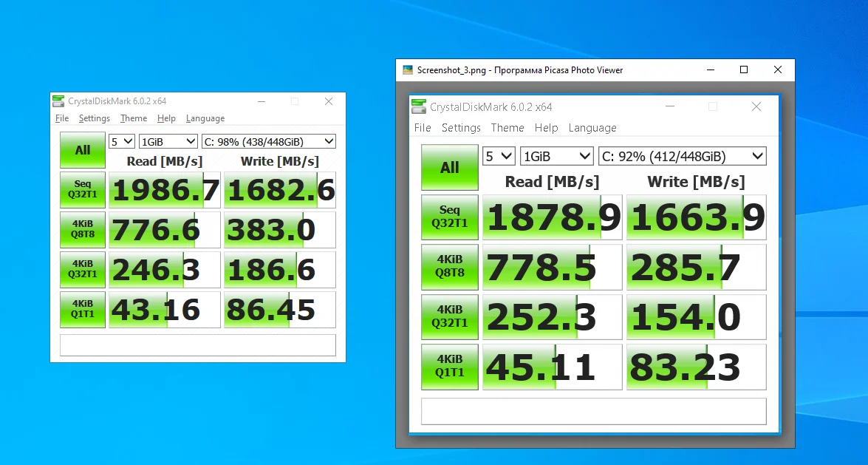Click 83.23 write value in Picasa screenshot

point(697,367)
